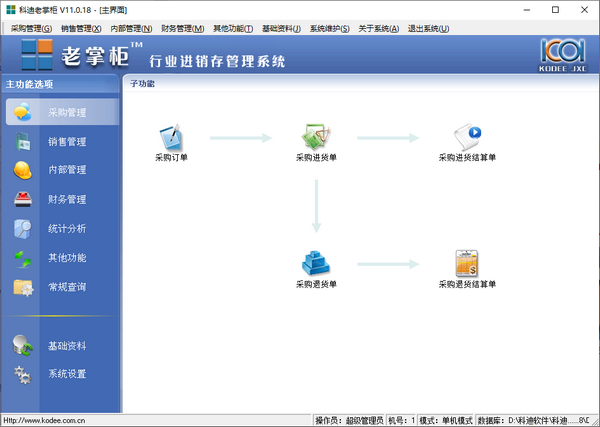600x427 pixels.
Task: Open the 基础资料(J) menu
Action: point(281,29)
